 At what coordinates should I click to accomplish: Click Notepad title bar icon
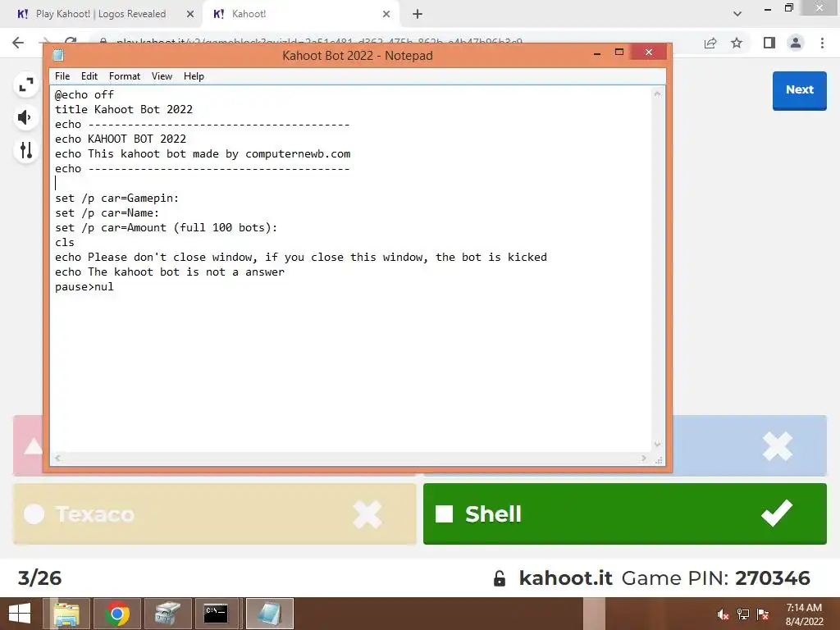58,55
